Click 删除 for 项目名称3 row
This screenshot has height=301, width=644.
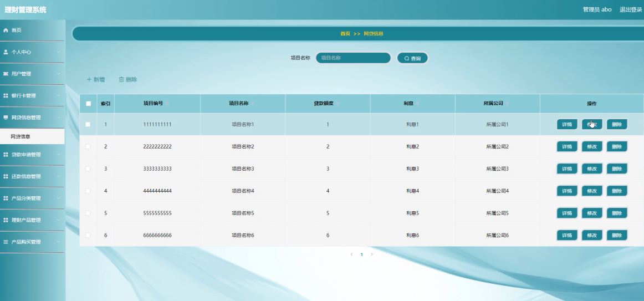point(617,169)
